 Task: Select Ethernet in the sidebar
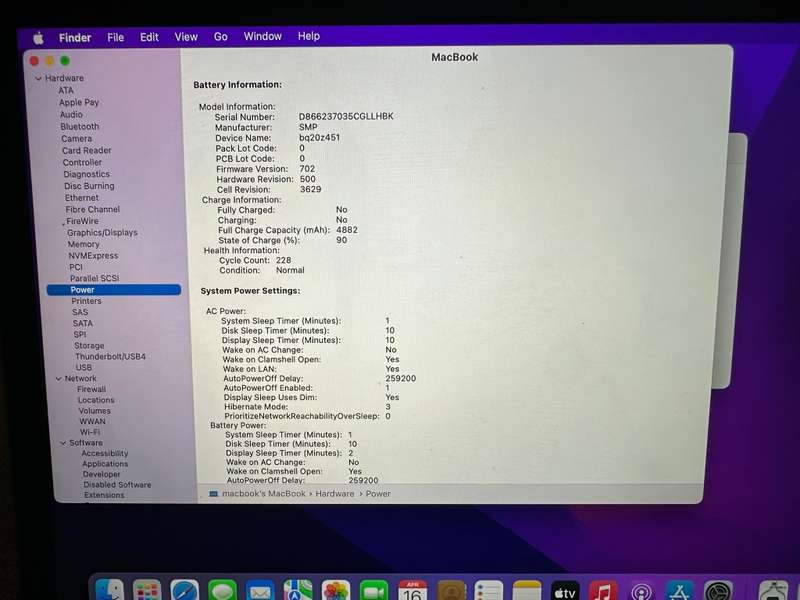[x=82, y=198]
